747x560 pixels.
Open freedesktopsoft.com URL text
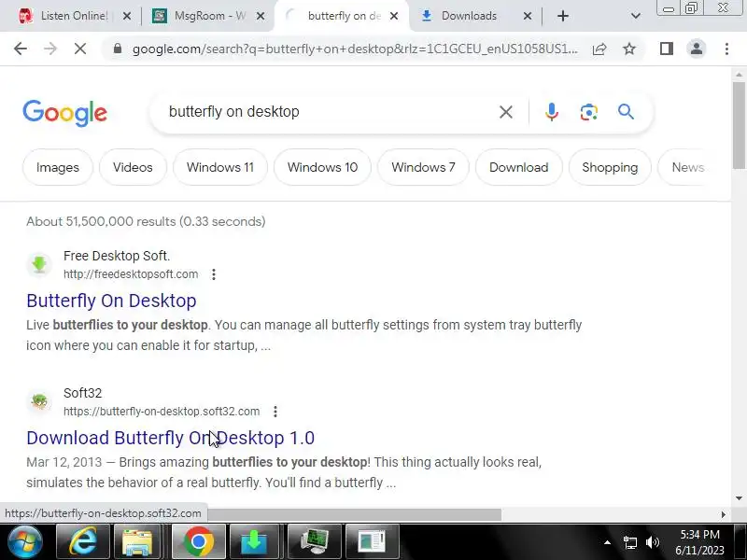[131, 274]
